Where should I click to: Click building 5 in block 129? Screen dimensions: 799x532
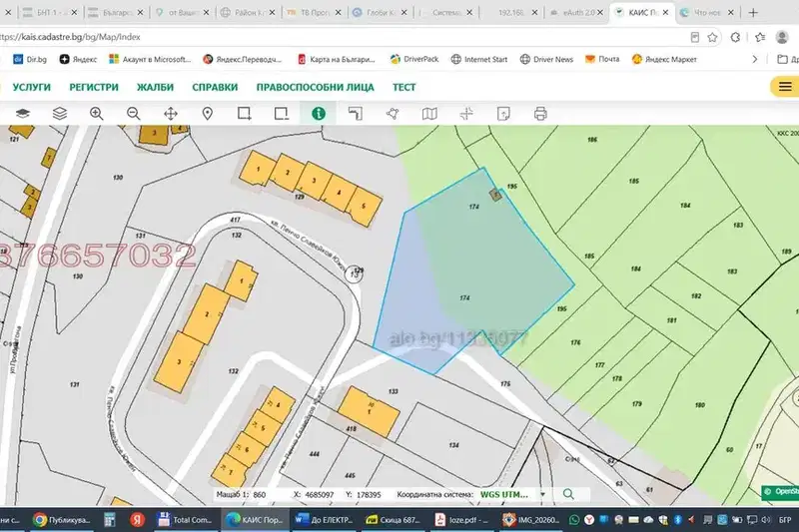click(364, 207)
